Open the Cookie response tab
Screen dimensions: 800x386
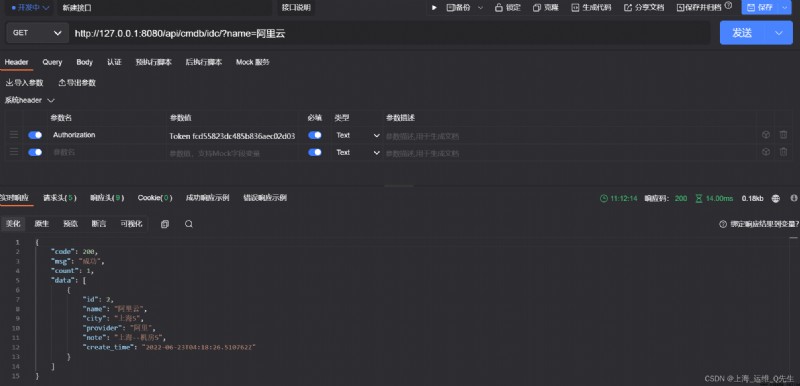[x=155, y=198]
